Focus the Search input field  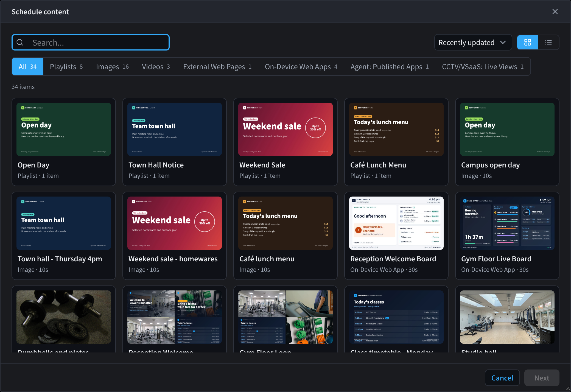(91, 42)
